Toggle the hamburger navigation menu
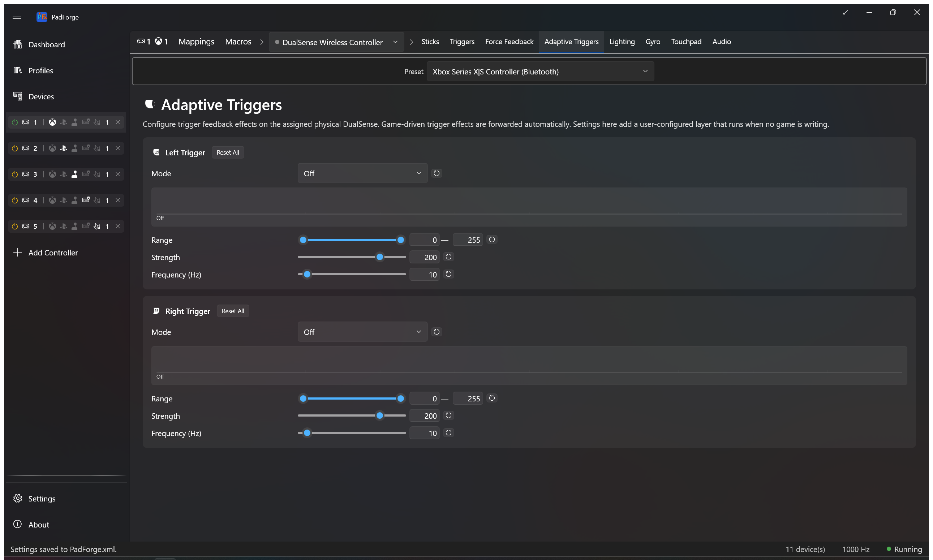This screenshot has width=933, height=560. (17, 17)
